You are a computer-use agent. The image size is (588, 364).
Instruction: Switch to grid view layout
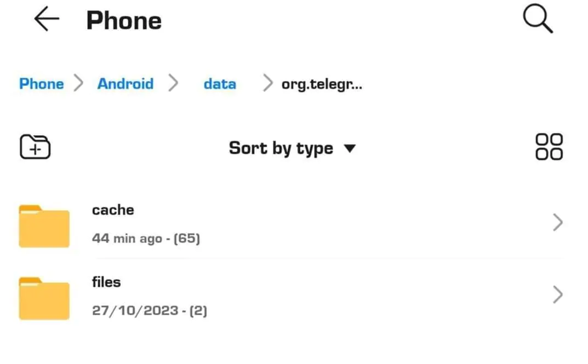(x=549, y=147)
